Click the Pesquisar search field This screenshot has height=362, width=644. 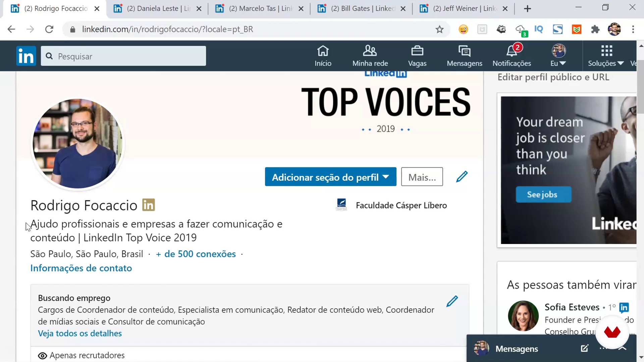point(123,56)
